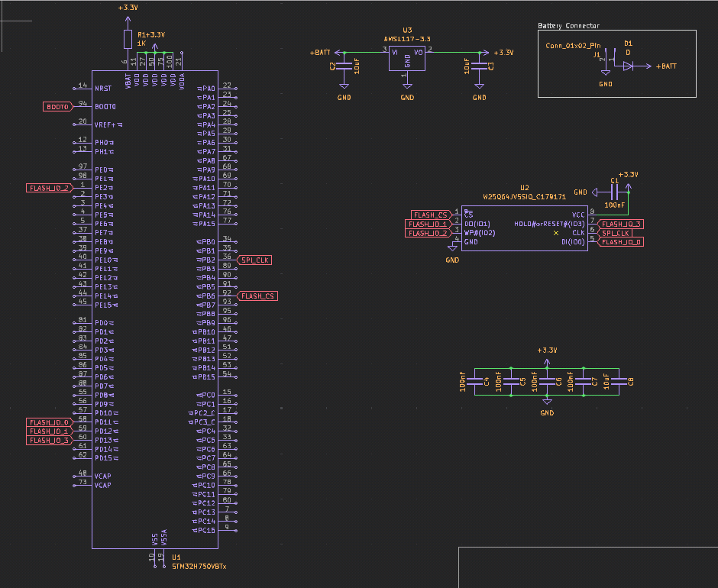Select capacitor C2 on the regulator input
The height and width of the screenshot is (588, 718).
(x=344, y=66)
